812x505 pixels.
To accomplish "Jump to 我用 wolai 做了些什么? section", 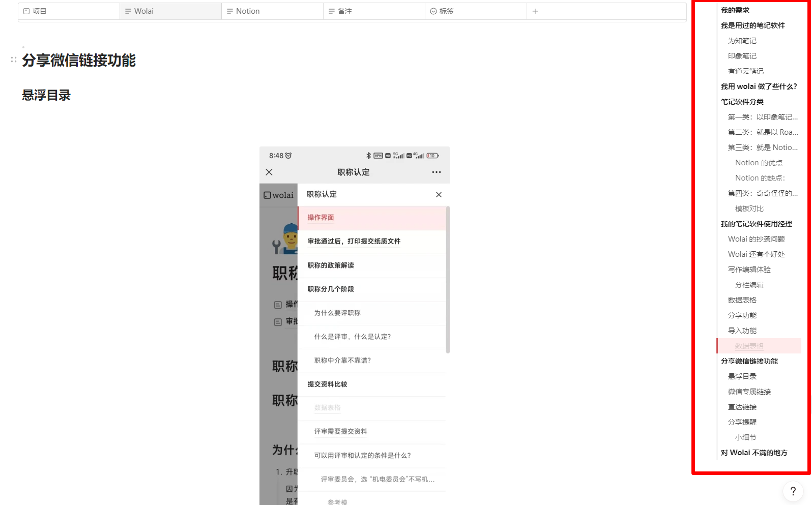I will [x=759, y=86].
